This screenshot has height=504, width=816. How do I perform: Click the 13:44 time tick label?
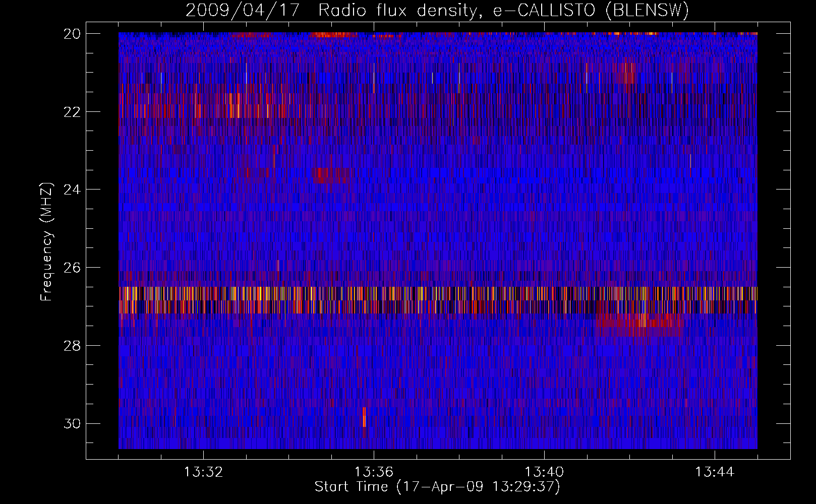tap(715, 472)
